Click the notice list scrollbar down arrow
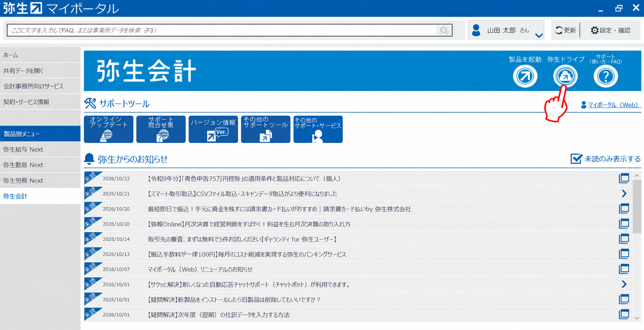The image size is (644, 330). [x=637, y=318]
